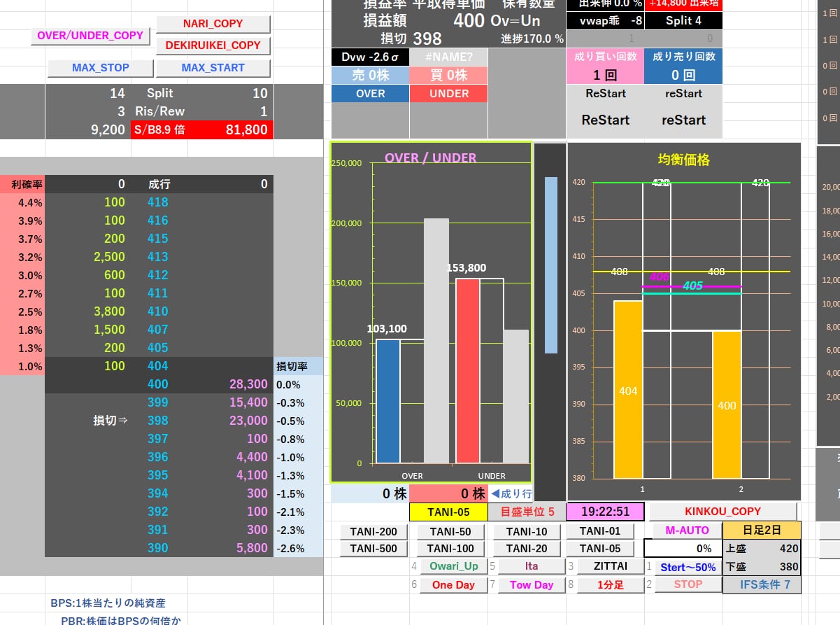The width and height of the screenshot is (840, 625).
Task: Click the TANI-100 button
Action: 451,549
